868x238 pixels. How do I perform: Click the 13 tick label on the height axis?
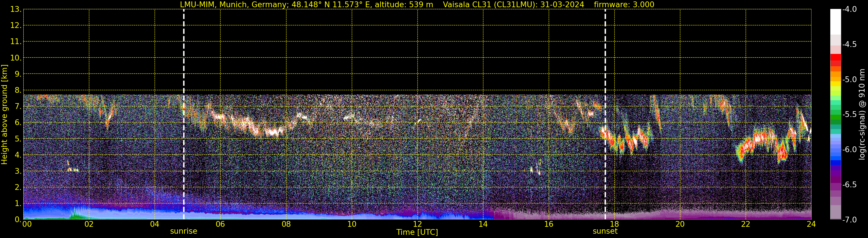point(16,10)
